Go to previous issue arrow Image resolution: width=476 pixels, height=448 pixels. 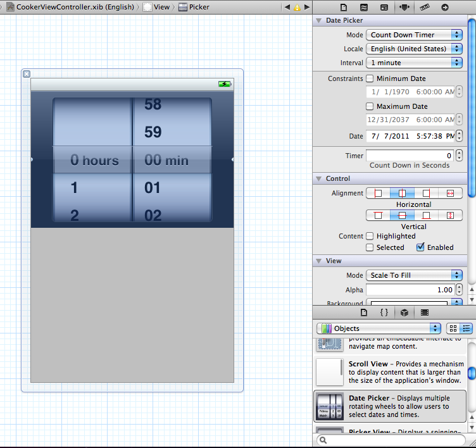tap(287, 7)
